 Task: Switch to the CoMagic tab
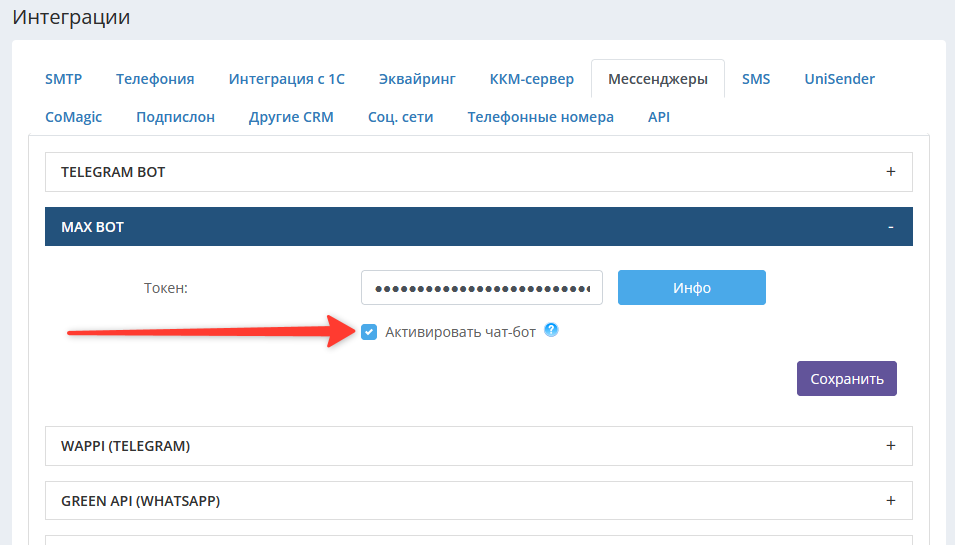point(73,117)
